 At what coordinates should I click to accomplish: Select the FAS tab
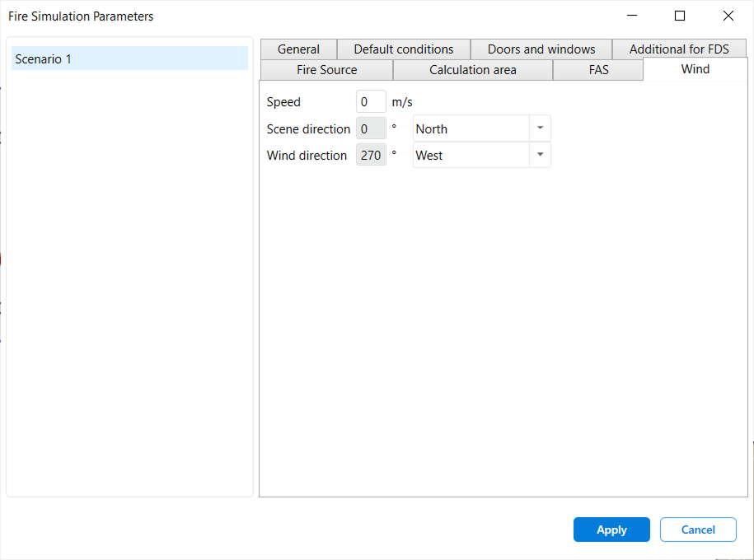click(x=599, y=70)
